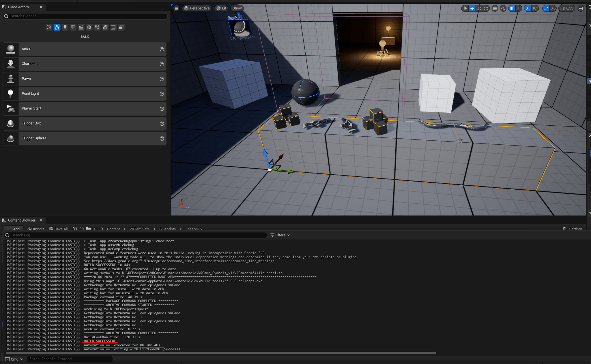Open the log Filters dropdown
This screenshot has height=364, width=591.
click(280, 235)
